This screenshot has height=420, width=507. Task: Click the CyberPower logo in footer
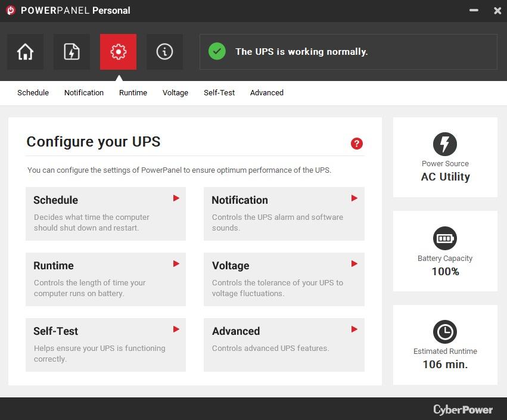click(463, 410)
